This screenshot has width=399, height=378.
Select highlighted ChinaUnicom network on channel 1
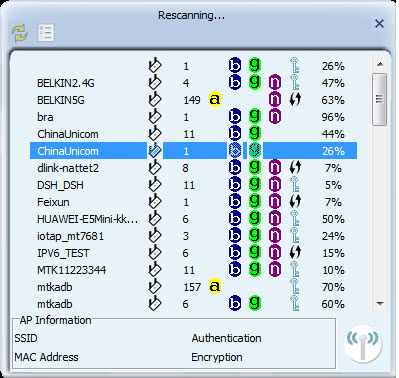coord(193,151)
